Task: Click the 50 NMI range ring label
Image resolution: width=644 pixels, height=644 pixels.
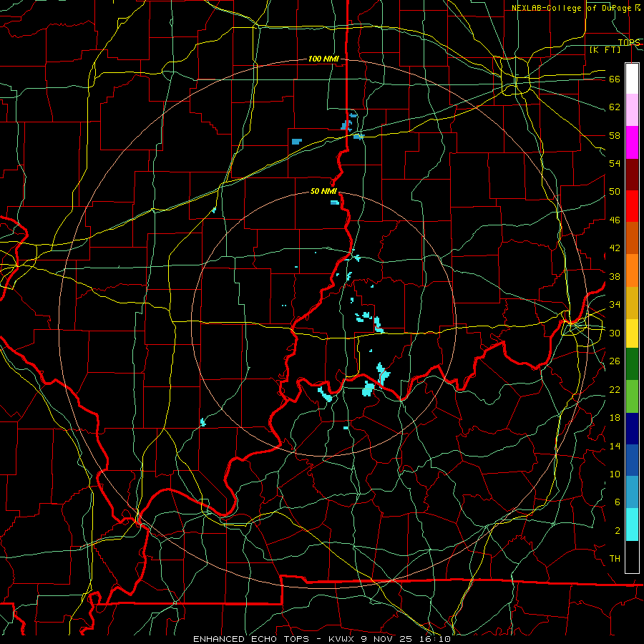Action: (x=323, y=191)
